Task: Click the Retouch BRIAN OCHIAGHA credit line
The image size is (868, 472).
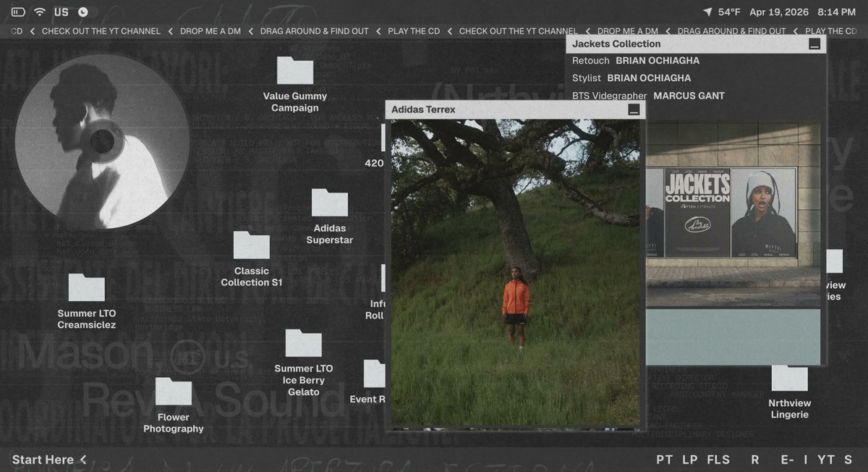Action: coord(636,61)
